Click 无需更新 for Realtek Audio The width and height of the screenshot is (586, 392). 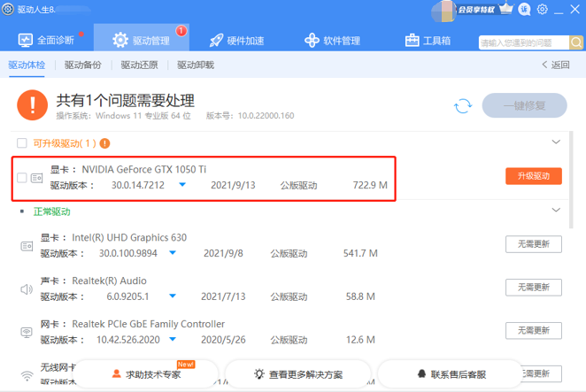click(x=533, y=288)
